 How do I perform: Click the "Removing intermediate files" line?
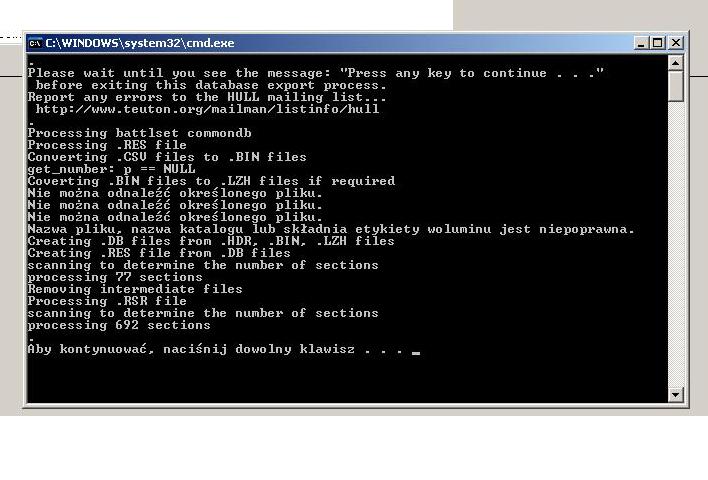135,289
